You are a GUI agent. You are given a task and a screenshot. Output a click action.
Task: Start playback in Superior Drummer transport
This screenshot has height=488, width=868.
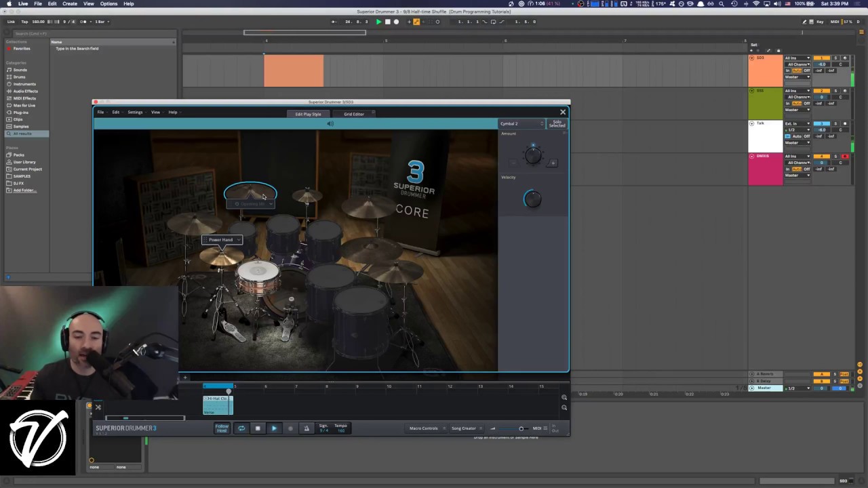point(274,428)
